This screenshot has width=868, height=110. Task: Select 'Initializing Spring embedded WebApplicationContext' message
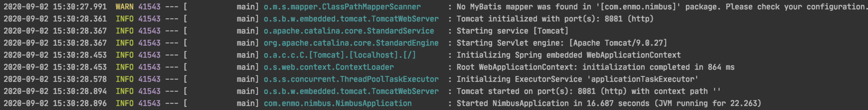click(x=568, y=55)
